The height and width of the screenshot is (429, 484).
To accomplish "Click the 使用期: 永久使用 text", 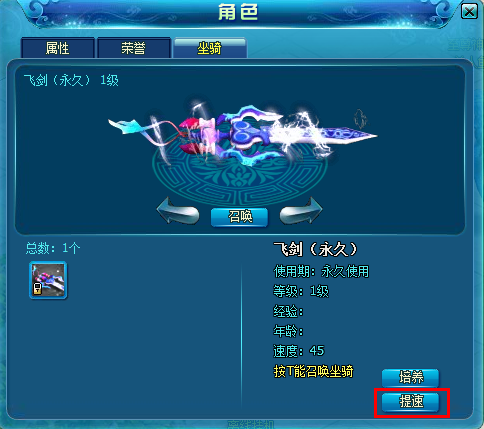I will (321, 271).
